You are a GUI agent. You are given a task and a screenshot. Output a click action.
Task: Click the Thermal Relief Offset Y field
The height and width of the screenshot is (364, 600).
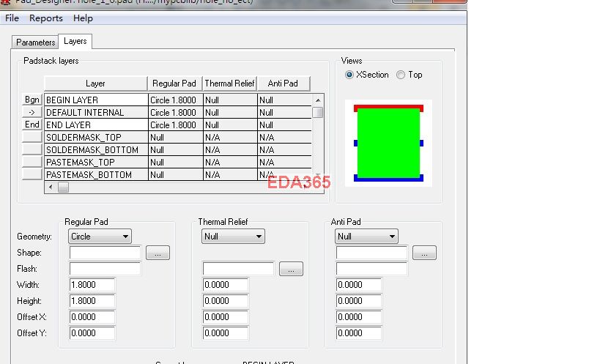pyautogui.click(x=226, y=333)
